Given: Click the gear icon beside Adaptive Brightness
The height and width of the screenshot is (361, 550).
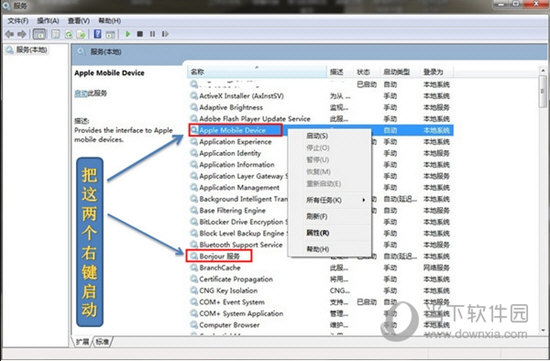Looking at the screenshot, I should click(194, 107).
